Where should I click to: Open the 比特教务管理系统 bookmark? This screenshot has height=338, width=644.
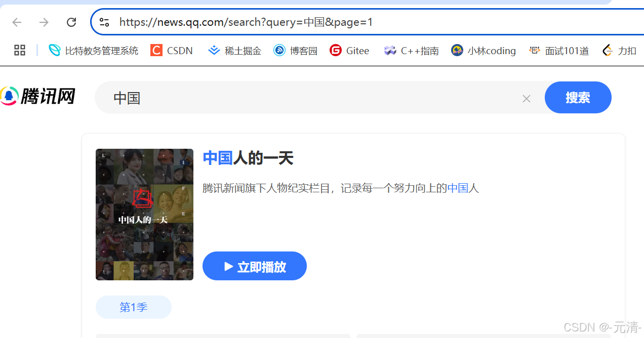(94, 51)
